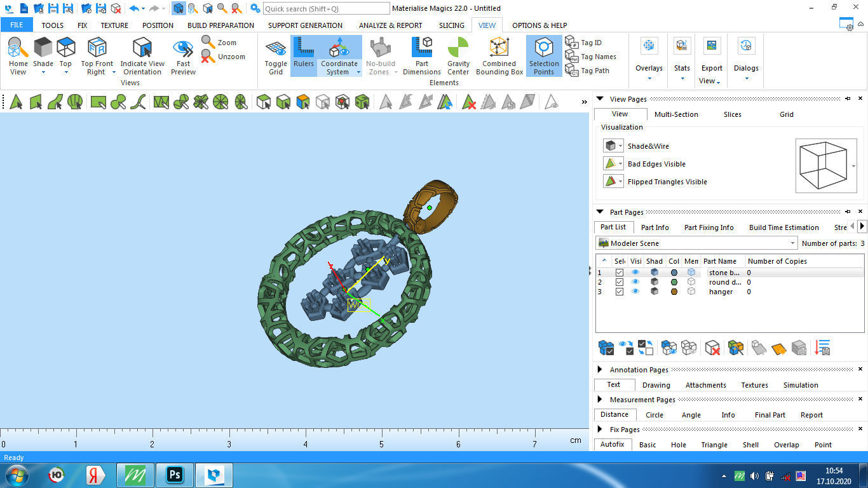Select the rectangle window marking tool

(98, 102)
